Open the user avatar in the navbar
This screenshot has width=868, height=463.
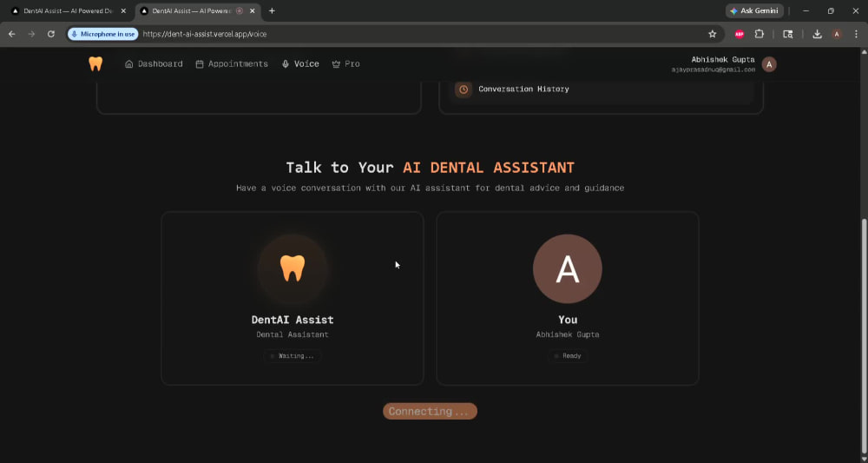[x=769, y=64]
